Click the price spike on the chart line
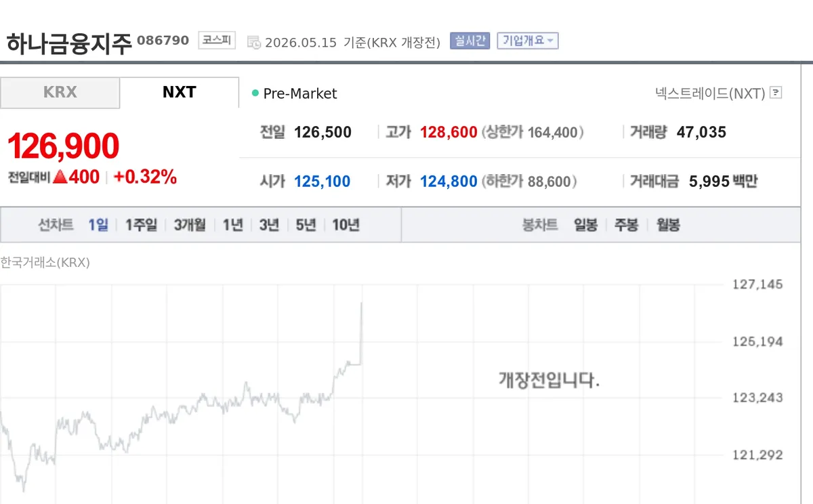The width and height of the screenshot is (813, 504). tap(361, 332)
